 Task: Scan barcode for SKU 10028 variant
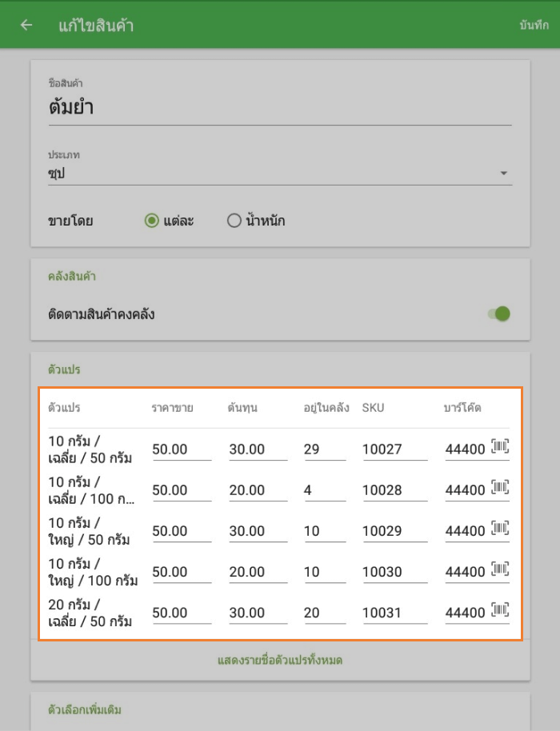pos(500,488)
